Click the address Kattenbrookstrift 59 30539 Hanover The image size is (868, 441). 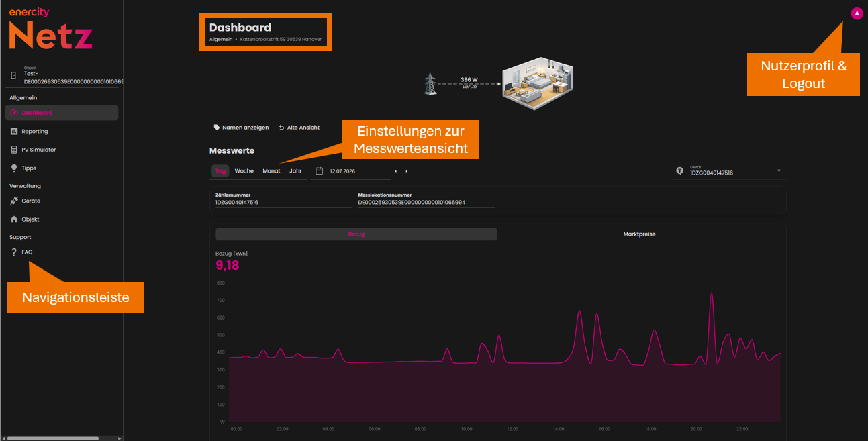pos(281,40)
